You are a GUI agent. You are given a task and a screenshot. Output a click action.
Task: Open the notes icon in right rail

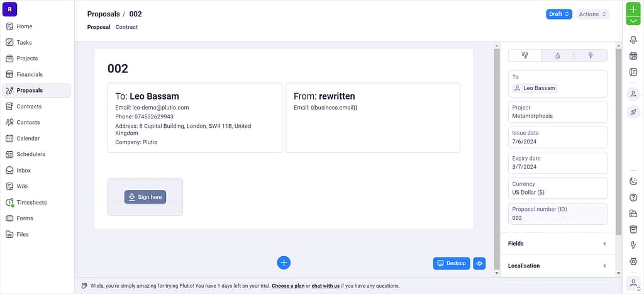pyautogui.click(x=633, y=72)
